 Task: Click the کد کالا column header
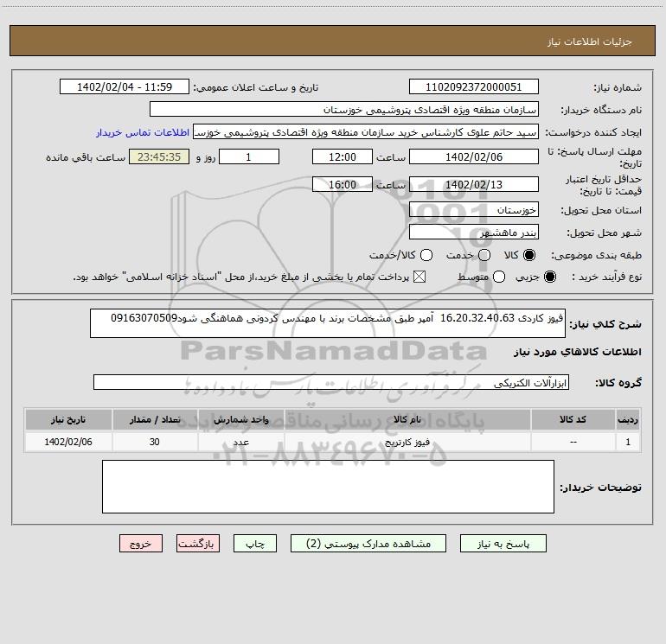point(573,419)
